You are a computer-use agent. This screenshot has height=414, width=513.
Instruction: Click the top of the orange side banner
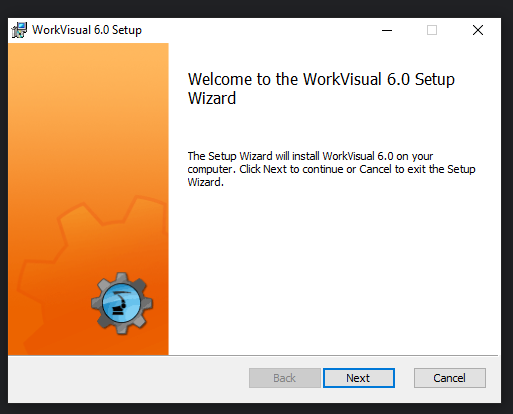point(88,67)
